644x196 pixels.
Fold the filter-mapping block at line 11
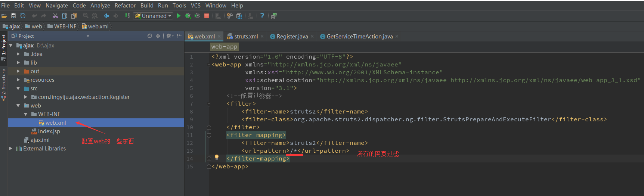[209, 135]
